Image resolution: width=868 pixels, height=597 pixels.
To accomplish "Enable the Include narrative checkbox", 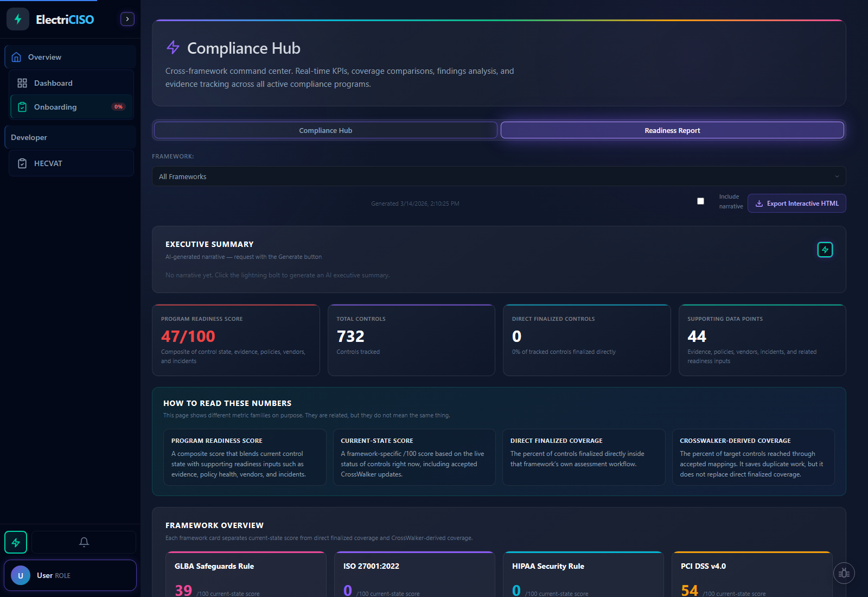I will tap(700, 201).
